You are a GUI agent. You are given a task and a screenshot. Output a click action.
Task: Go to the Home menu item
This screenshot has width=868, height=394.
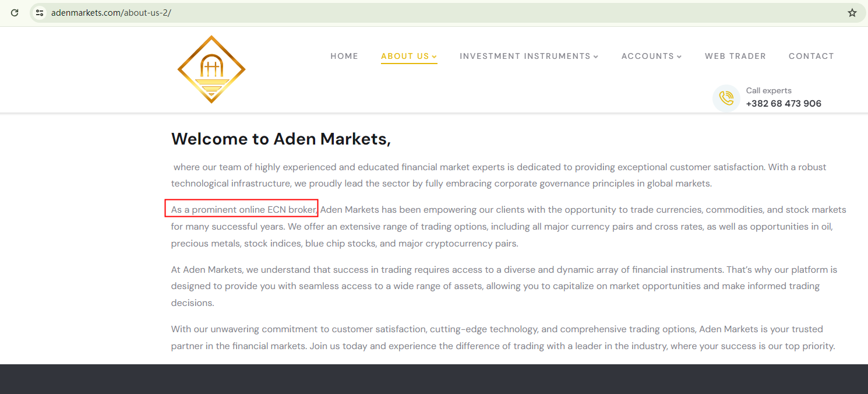tap(344, 56)
